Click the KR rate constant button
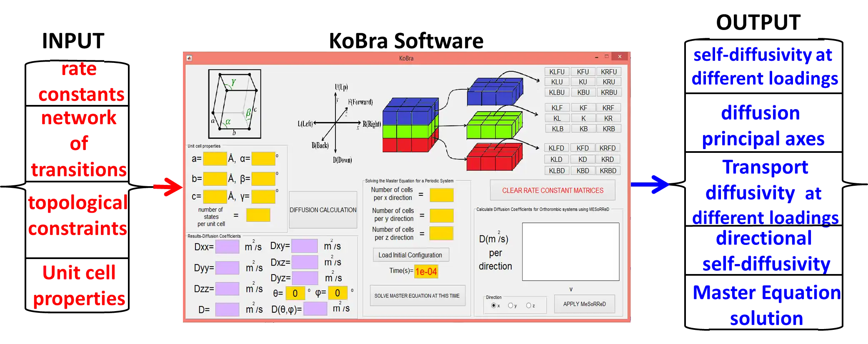The image size is (868, 344). coord(609,118)
